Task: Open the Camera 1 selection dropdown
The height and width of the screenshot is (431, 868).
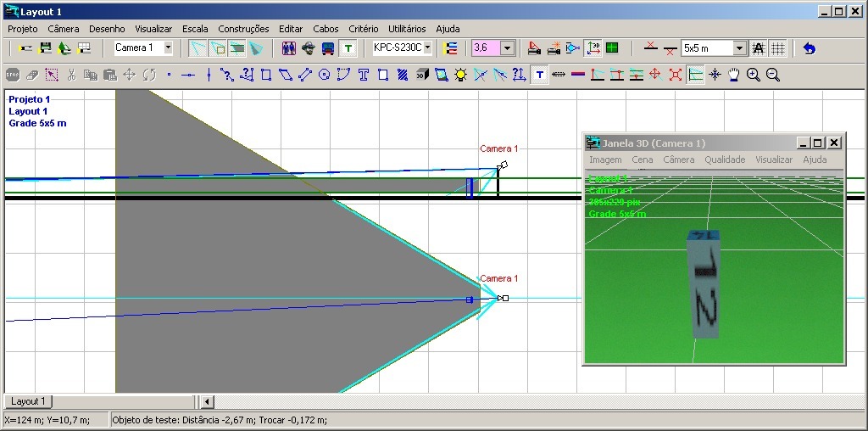Action: pyautogui.click(x=169, y=48)
